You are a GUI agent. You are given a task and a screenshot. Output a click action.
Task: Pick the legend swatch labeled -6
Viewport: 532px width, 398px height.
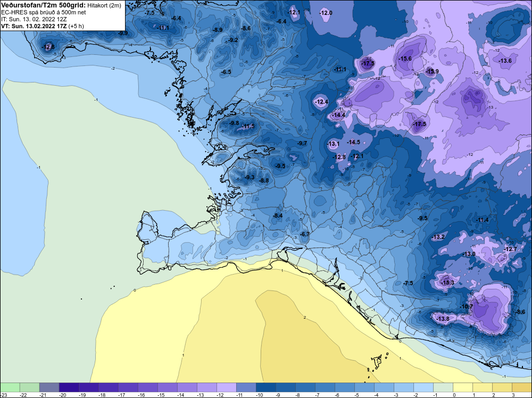point(344,387)
